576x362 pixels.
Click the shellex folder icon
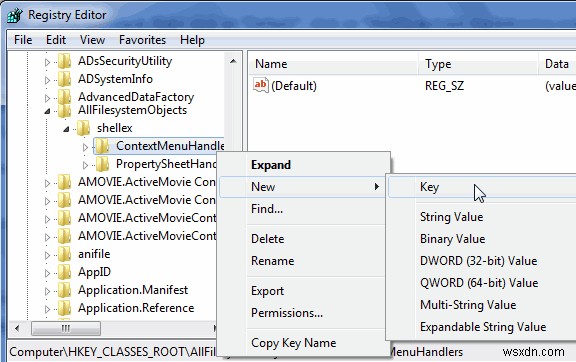click(x=83, y=128)
